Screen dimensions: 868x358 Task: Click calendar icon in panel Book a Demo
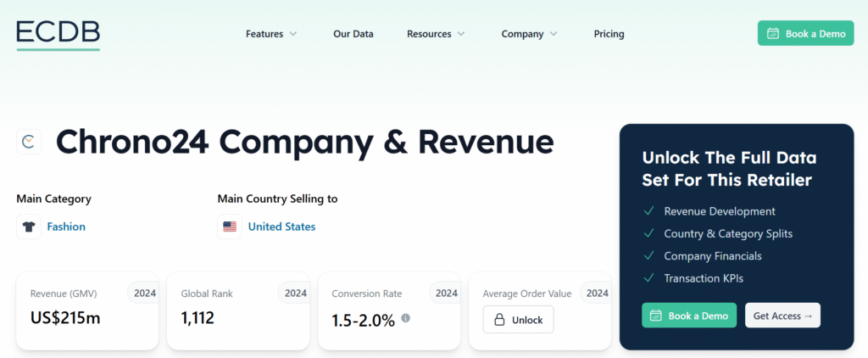point(656,316)
